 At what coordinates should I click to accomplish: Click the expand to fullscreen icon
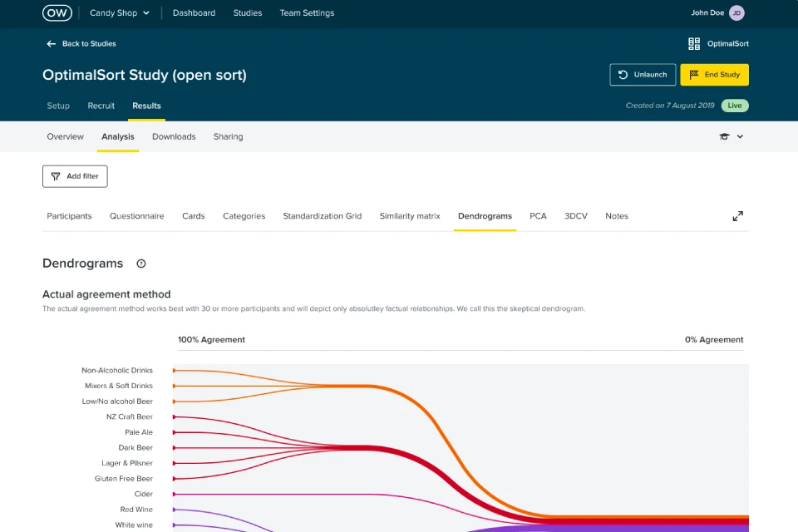pyautogui.click(x=737, y=216)
